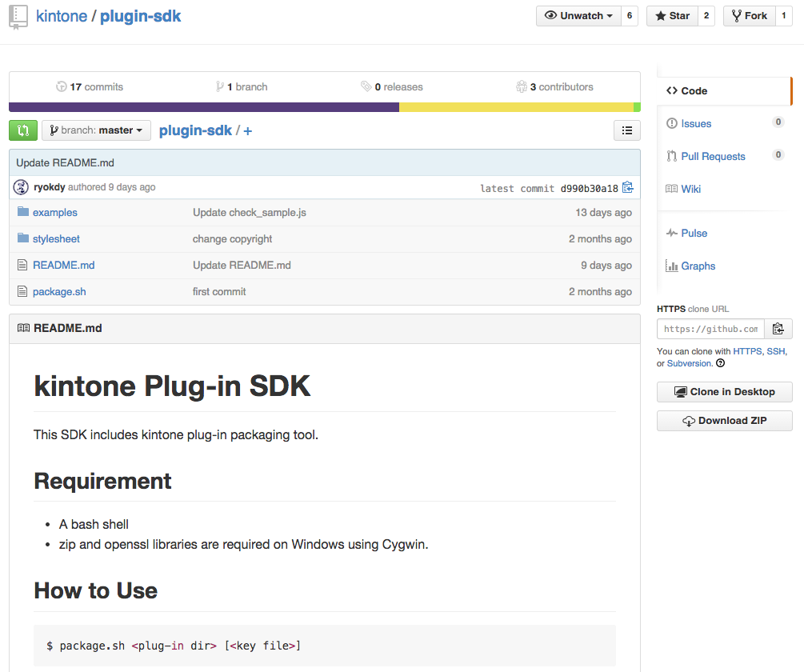Open 'Update check_sample.js' commit message
Viewport: 804px width, 672px height.
point(249,212)
